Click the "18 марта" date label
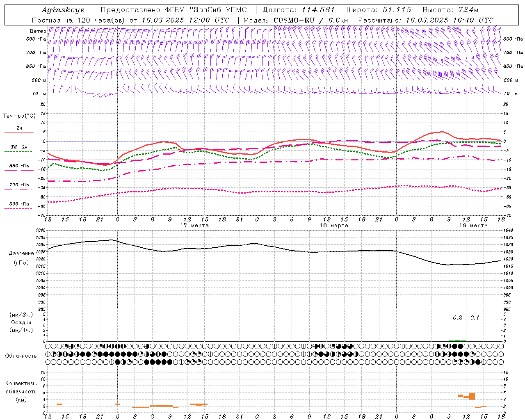The height and width of the screenshot is (420, 525). tap(334, 226)
